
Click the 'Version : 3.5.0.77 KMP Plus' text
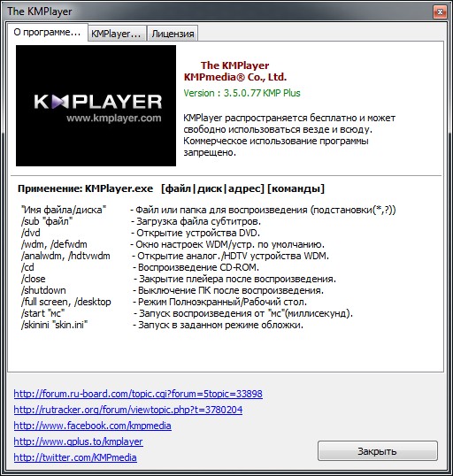[x=242, y=93]
